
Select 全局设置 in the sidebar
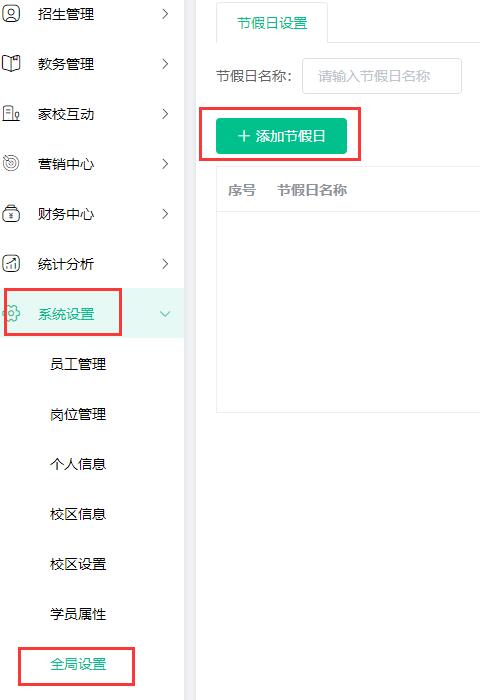78,664
